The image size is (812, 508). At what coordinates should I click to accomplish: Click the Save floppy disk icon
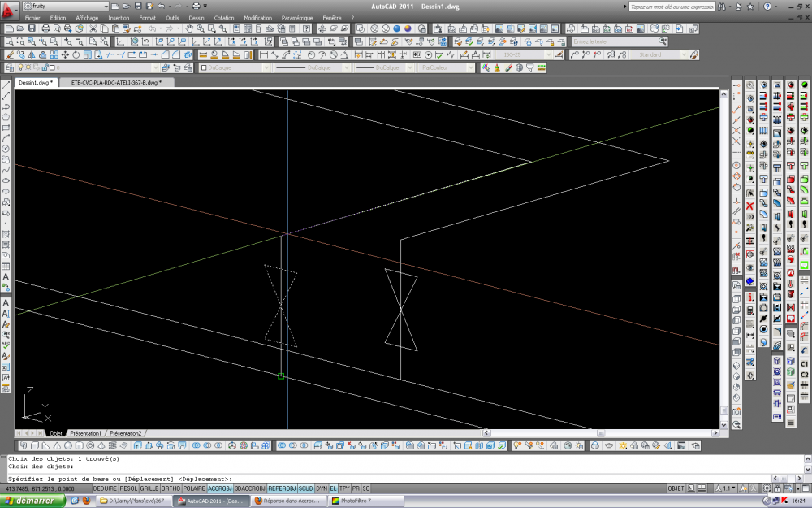click(x=32, y=28)
